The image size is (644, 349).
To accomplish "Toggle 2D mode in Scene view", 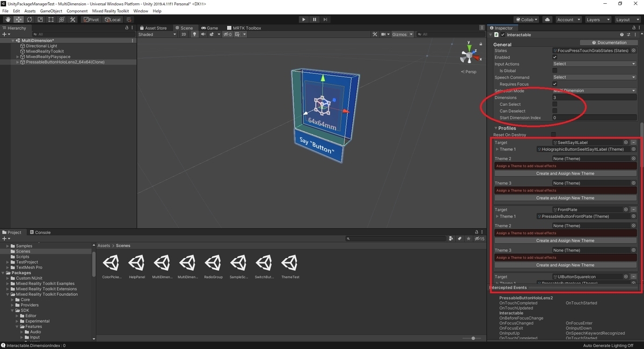I will (184, 34).
